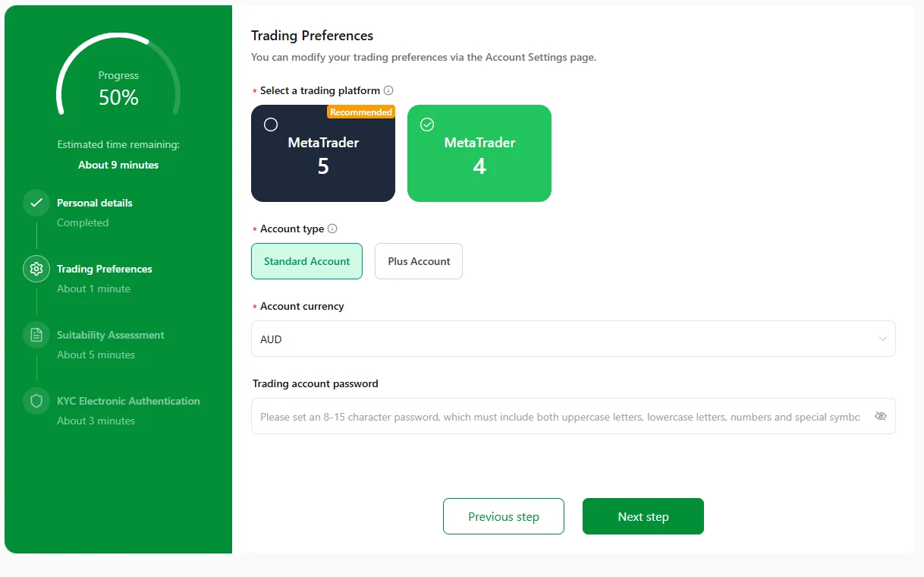Image resolution: width=924 pixels, height=577 pixels.
Task: Go back with the Previous step button
Action: [x=504, y=516]
